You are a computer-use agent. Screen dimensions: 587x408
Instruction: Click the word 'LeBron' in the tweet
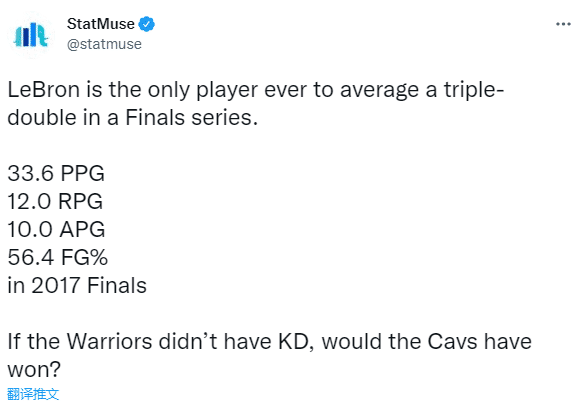click(44, 90)
